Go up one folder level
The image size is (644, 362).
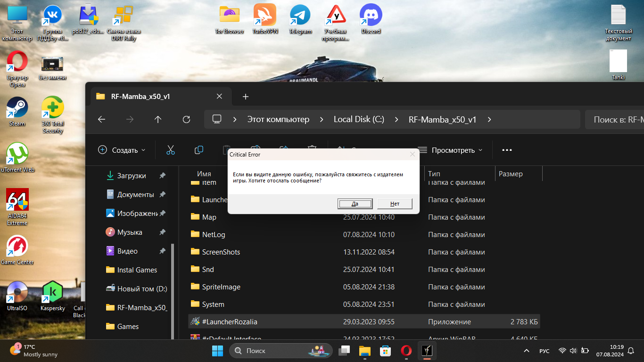158,119
